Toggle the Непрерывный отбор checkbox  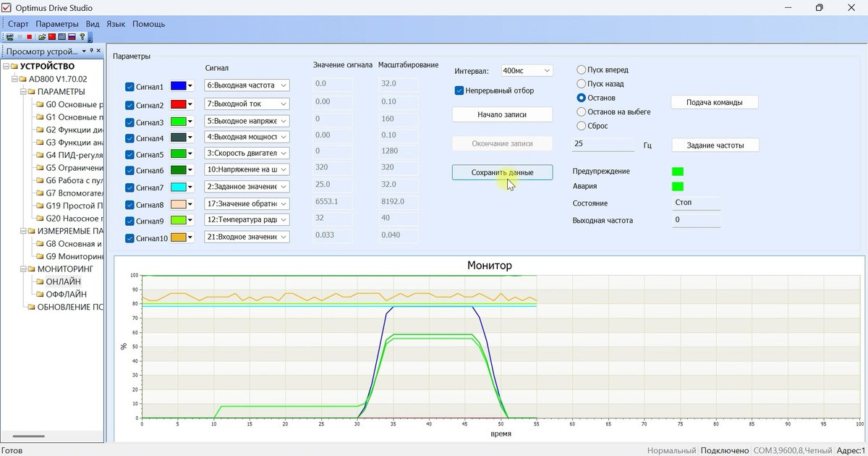pos(459,90)
